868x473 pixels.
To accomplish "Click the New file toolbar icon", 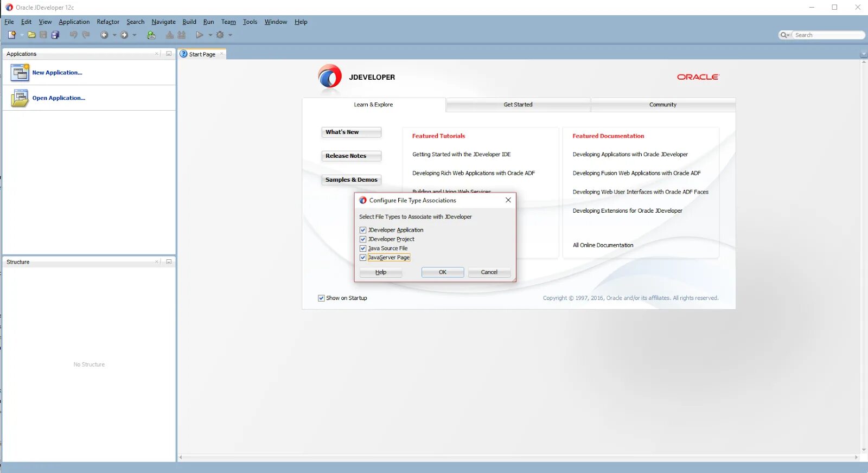I will tap(11, 35).
